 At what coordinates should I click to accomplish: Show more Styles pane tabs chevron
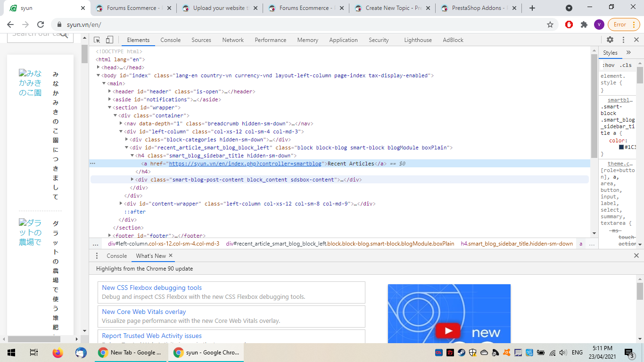coord(628,52)
